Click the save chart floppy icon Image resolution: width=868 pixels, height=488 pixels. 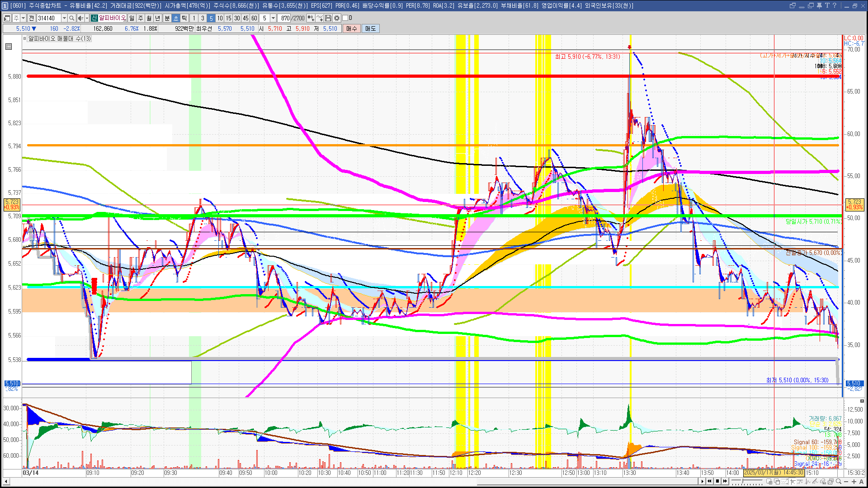(328, 18)
